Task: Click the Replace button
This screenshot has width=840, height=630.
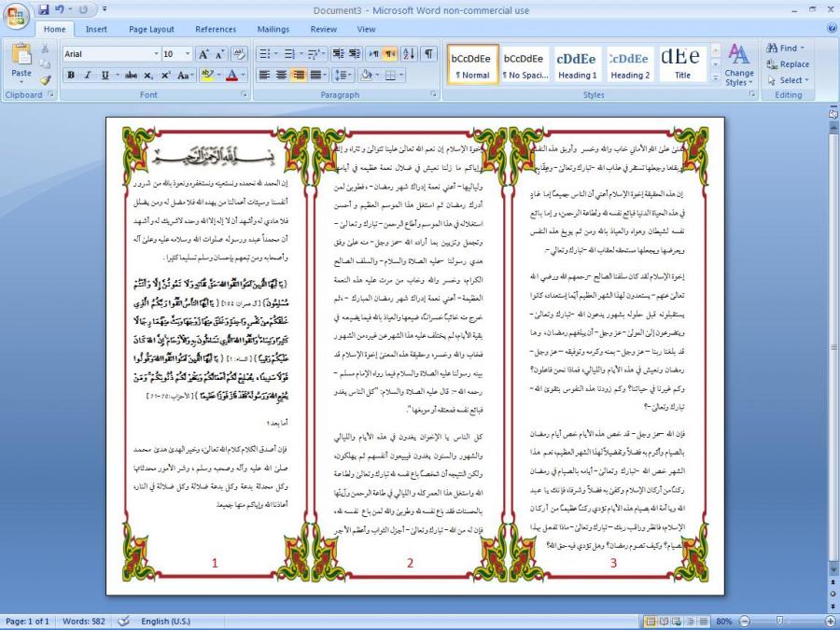Action: click(789, 64)
